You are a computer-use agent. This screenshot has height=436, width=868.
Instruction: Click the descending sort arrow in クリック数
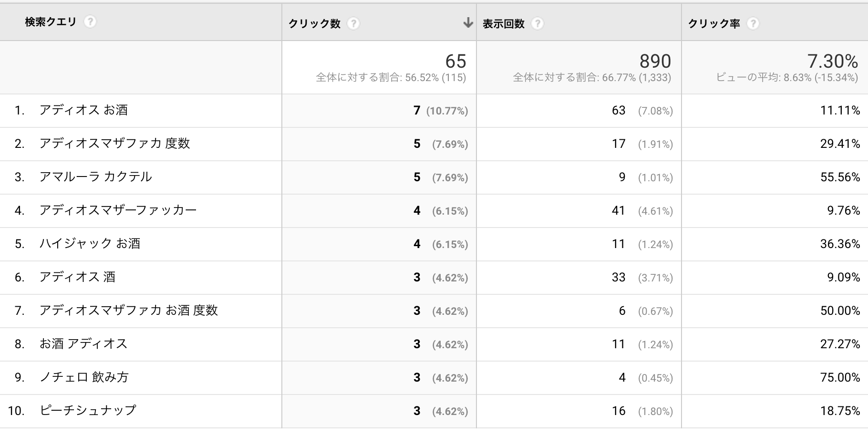(x=468, y=23)
